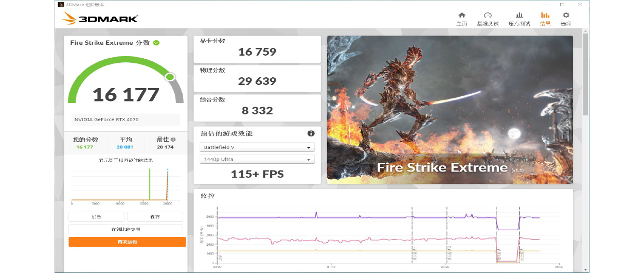
Task: Click the 显示基于相同硬件的结果 caption
Action: (x=126, y=160)
